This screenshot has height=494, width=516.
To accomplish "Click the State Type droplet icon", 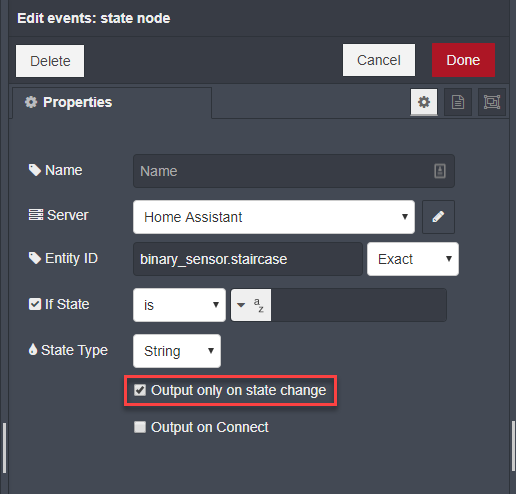I will tap(33, 349).
